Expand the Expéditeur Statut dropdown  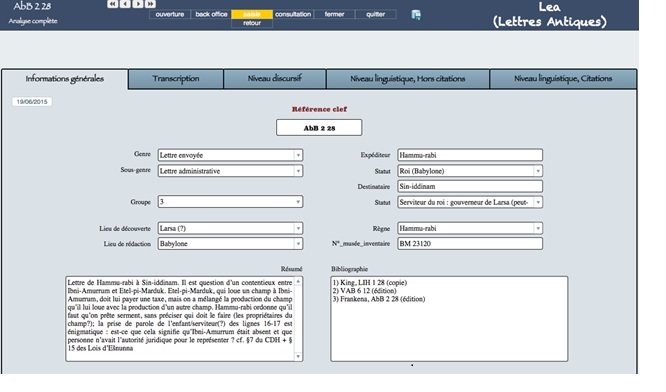coord(538,171)
